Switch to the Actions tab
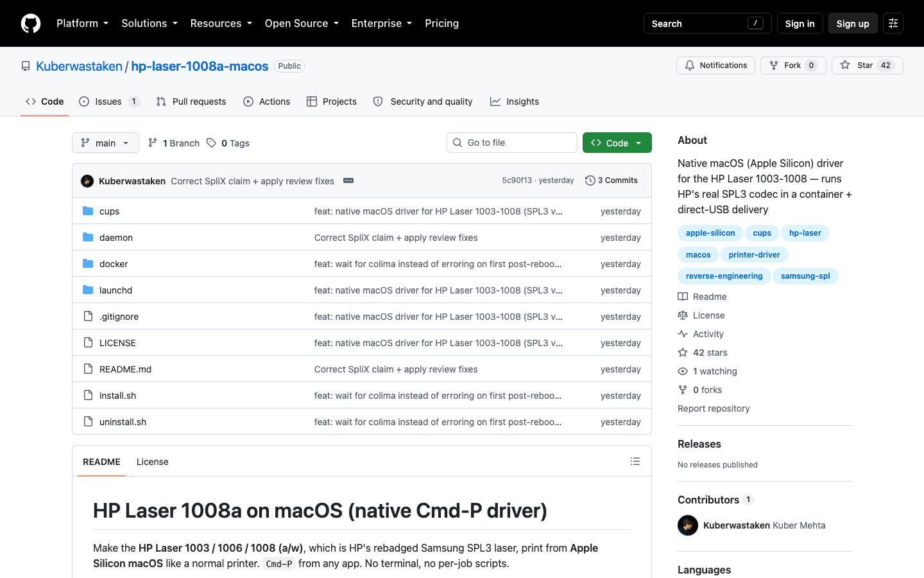Viewport: 924px width, 578px height. pyautogui.click(x=266, y=101)
